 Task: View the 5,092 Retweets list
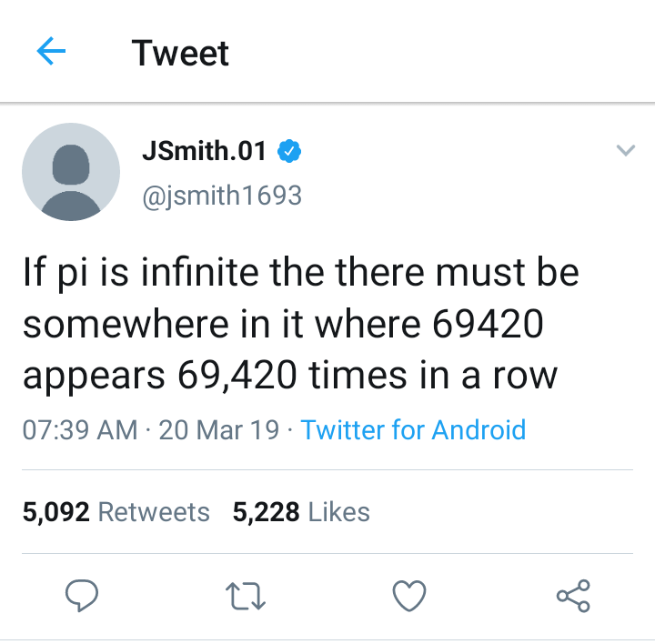(x=116, y=512)
